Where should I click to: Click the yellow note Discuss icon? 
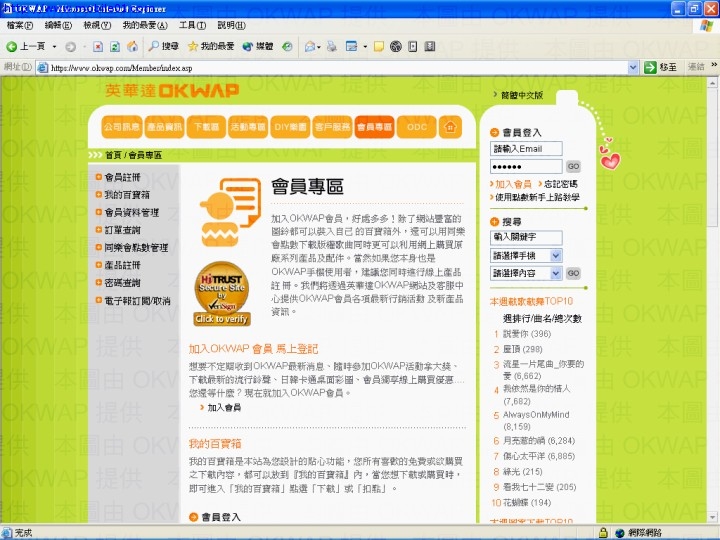(x=378, y=46)
